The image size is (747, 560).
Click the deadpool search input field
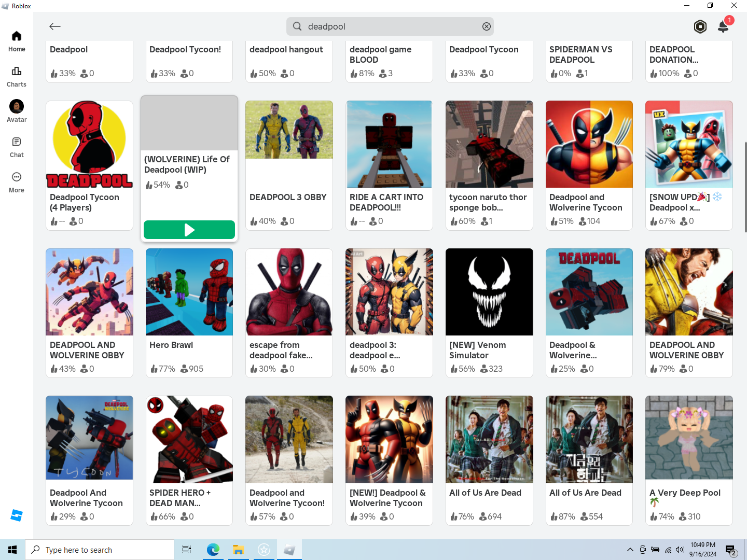pos(390,26)
